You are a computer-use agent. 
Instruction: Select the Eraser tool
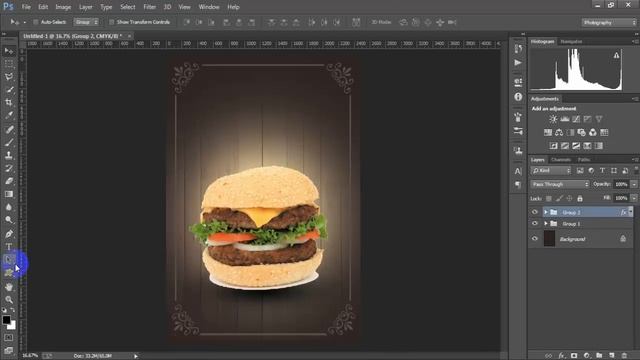click(x=9, y=181)
